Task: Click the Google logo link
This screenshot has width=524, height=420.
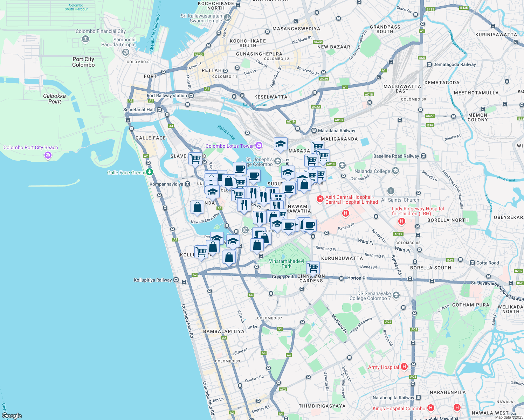Action: 12,415
